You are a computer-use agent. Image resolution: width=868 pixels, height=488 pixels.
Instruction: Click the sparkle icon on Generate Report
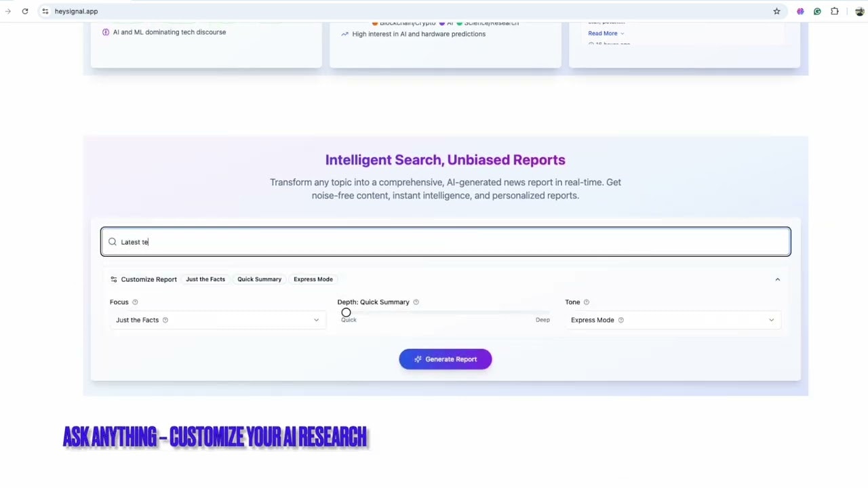[x=418, y=359]
